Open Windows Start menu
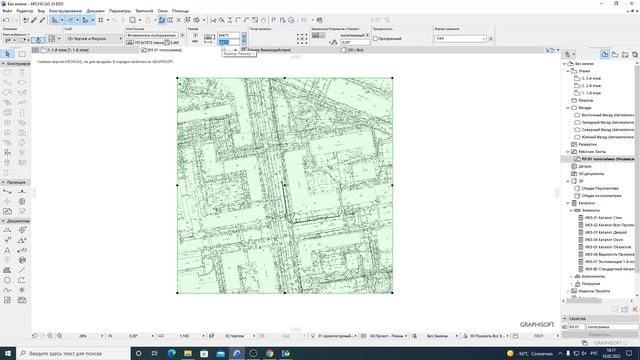Image resolution: width=640 pixels, height=360 pixels. 7,353
